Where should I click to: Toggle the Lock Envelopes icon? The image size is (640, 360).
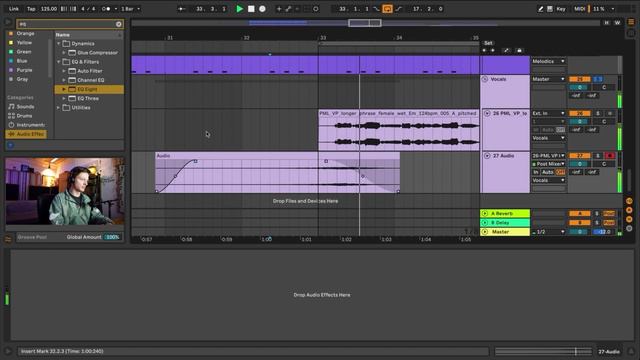[x=519, y=51]
